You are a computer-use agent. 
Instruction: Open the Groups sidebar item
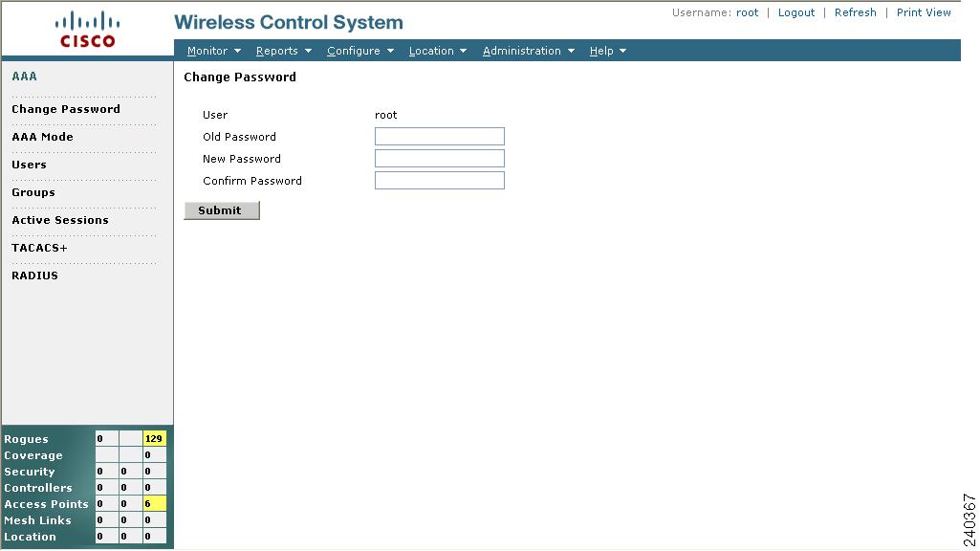click(33, 192)
